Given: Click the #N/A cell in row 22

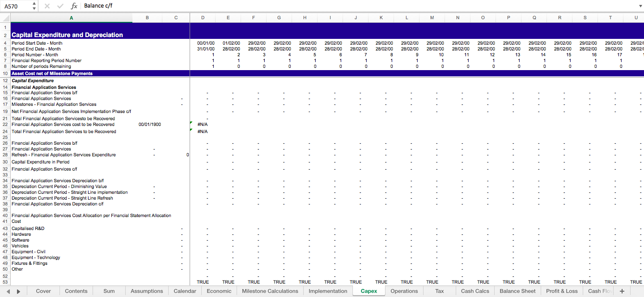Looking at the screenshot, I should [203, 125].
